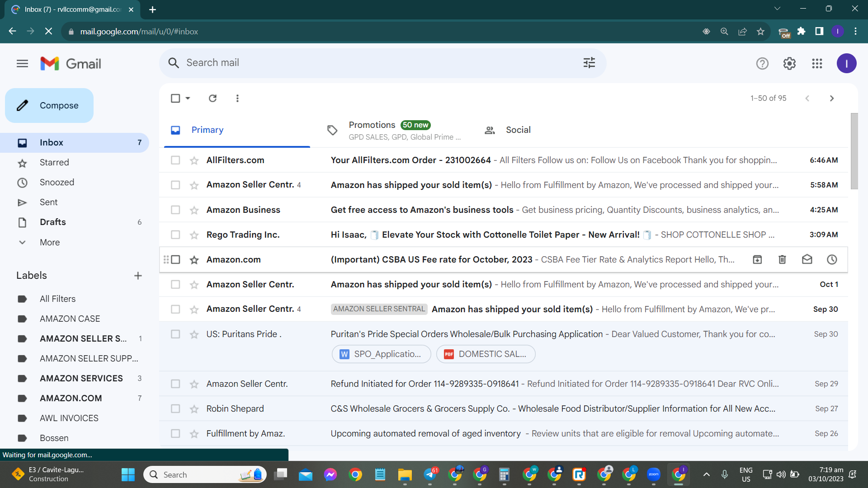Tick the select-all checkbox
The width and height of the screenshot is (868, 488).
175,98
